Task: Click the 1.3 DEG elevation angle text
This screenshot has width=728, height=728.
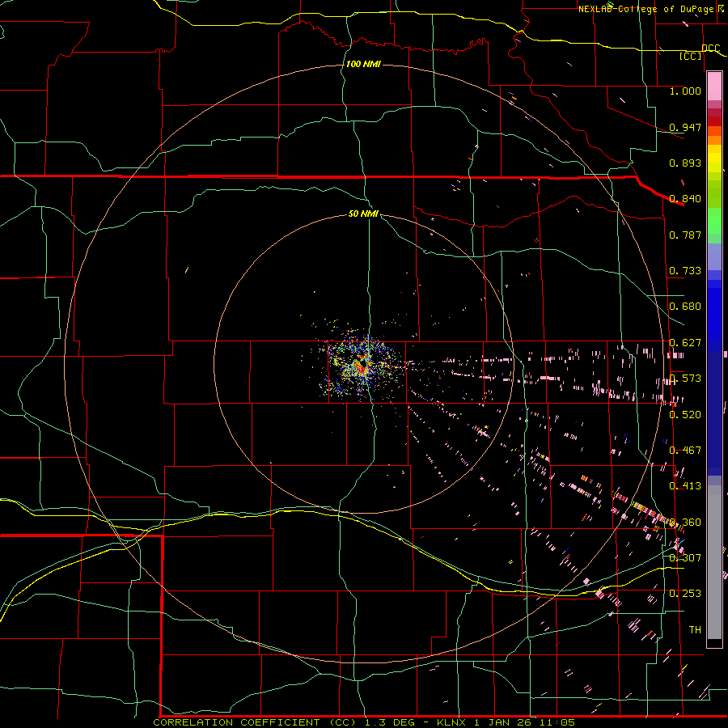Action: [388, 722]
